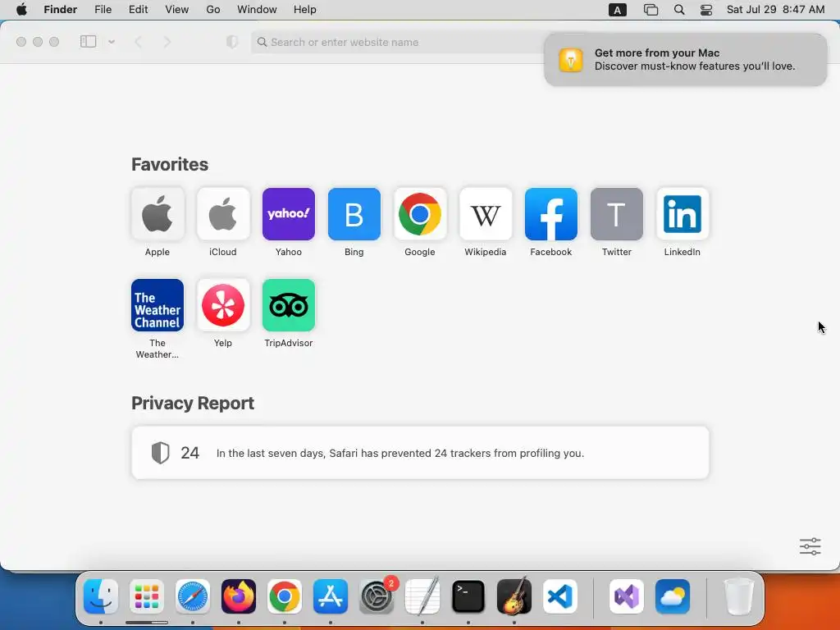Open the start page customize settings icon
The image size is (840, 630).
(x=810, y=546)
